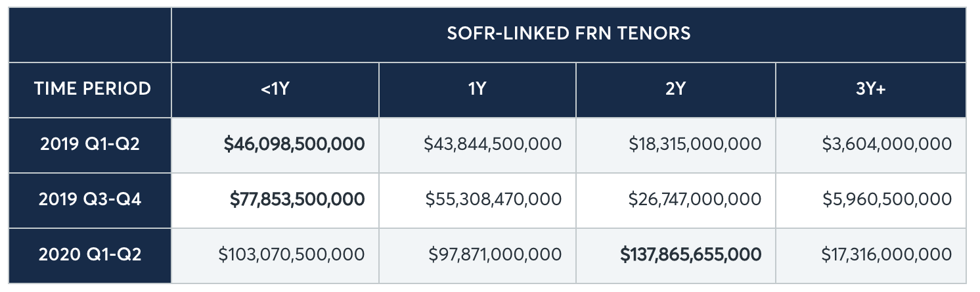980x292 pixels.
Task: Click the $3,604,000,000 cell
Action: (x=887, y=144)
